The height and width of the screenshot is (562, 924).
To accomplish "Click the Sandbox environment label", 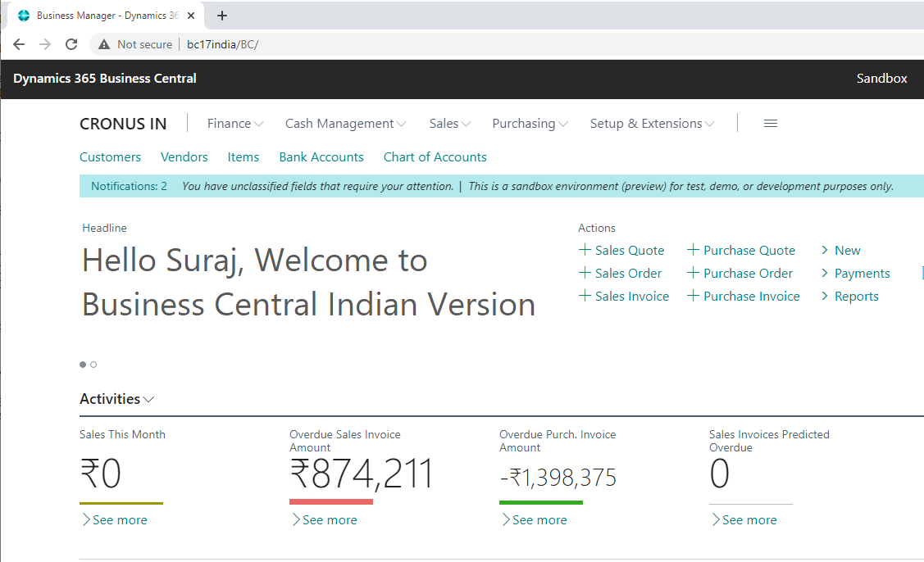I will click(881, 79).
